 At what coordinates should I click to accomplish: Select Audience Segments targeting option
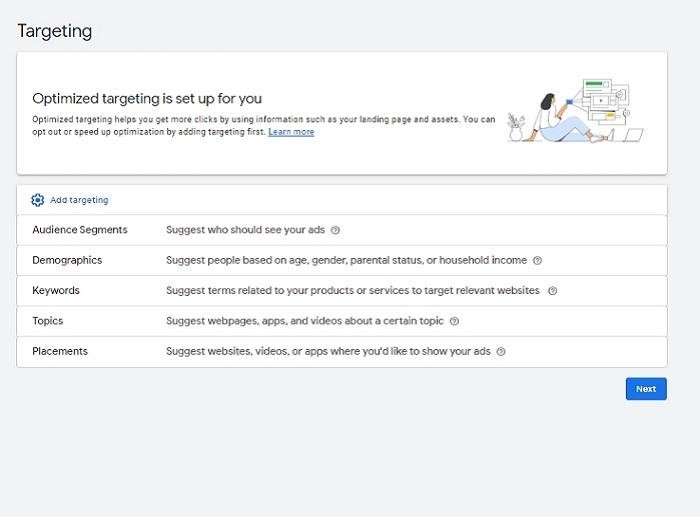pyautogui.click(x=80, y=230)
